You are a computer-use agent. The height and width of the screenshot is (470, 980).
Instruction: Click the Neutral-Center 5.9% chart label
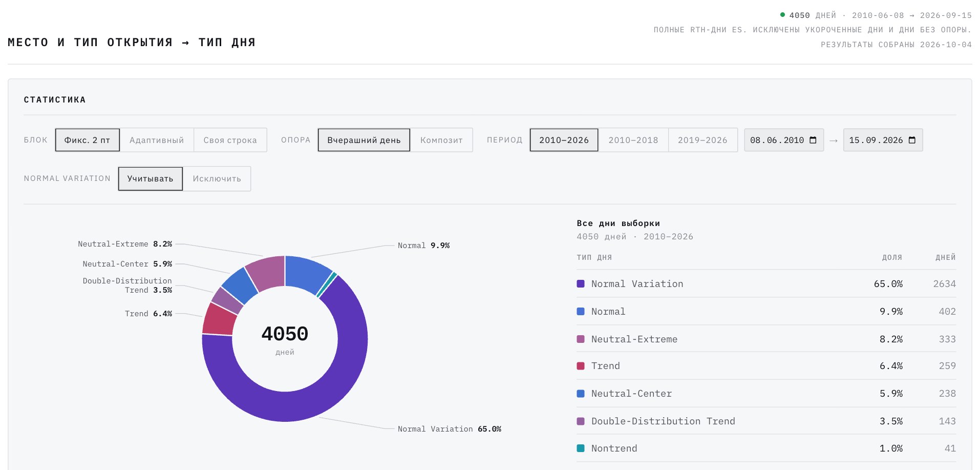pyautogui.click(x=127, y=264)
